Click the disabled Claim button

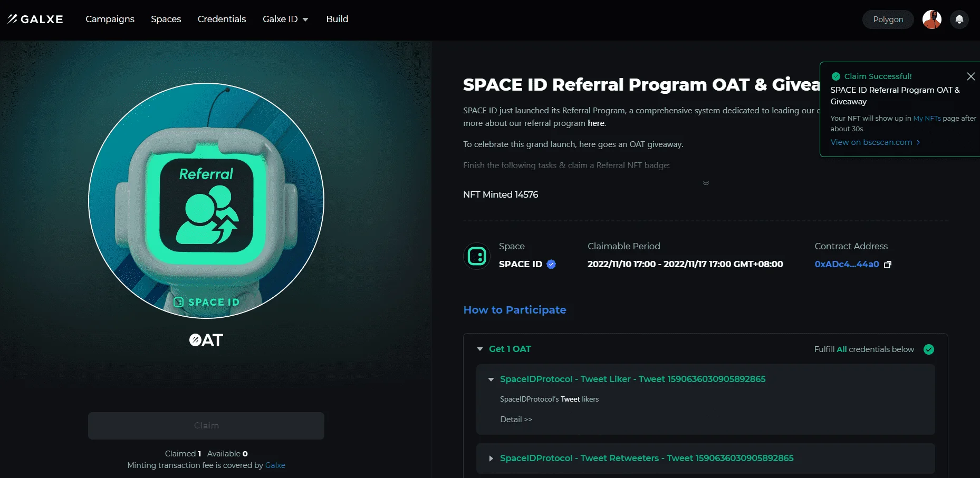point(206,426)
